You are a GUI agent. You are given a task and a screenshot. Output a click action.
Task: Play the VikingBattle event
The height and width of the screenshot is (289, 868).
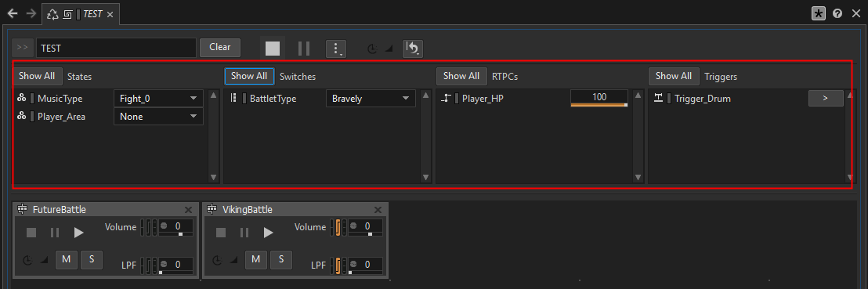[269, 233]
